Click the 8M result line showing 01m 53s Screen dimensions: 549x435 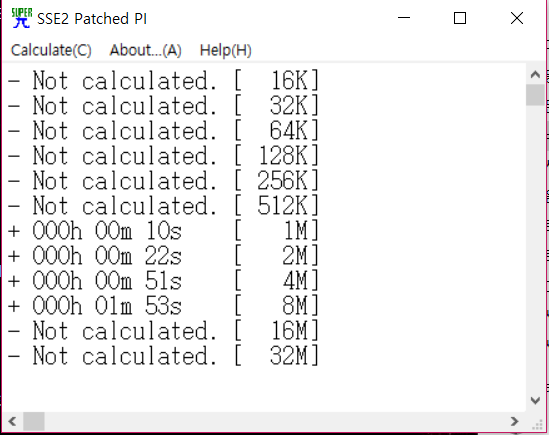[x=164, y=306]
